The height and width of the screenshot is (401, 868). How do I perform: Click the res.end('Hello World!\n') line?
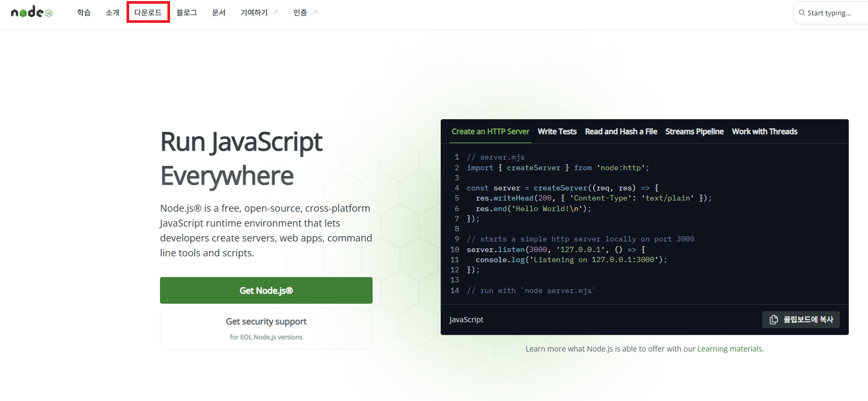(533, 208)
